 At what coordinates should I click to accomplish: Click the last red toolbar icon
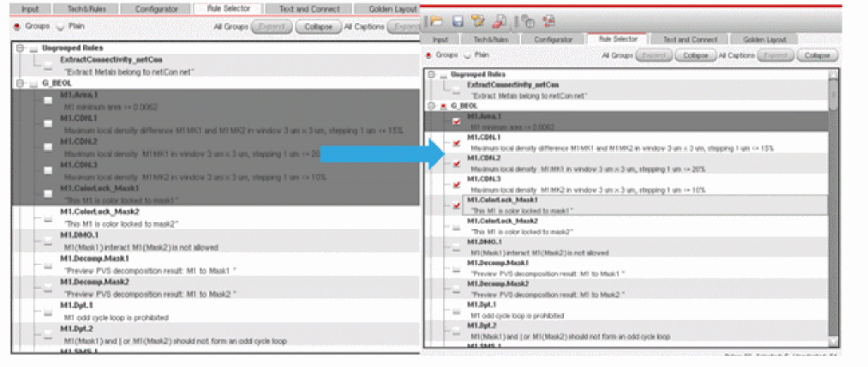point(549,20)
